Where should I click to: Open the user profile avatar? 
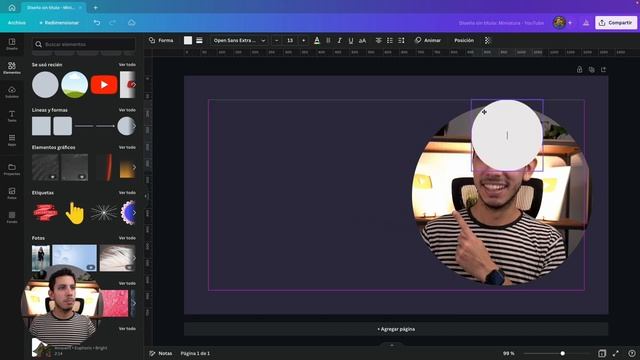coord(559,23)
